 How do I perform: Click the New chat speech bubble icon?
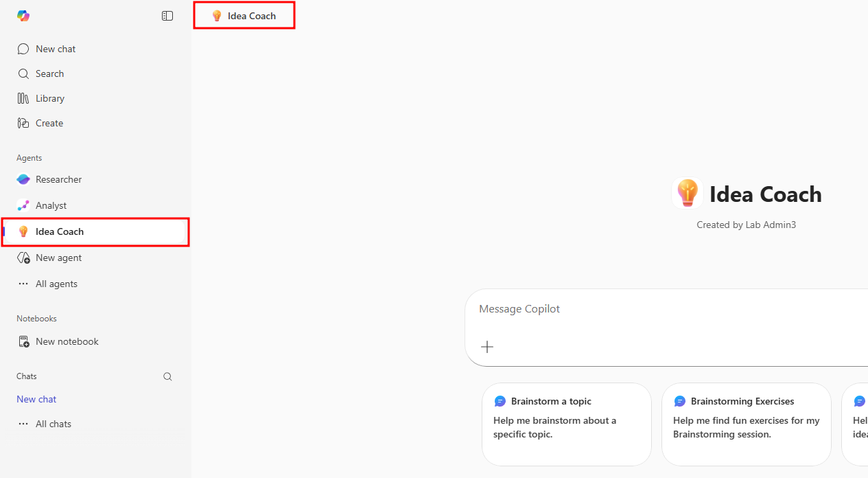23,49
